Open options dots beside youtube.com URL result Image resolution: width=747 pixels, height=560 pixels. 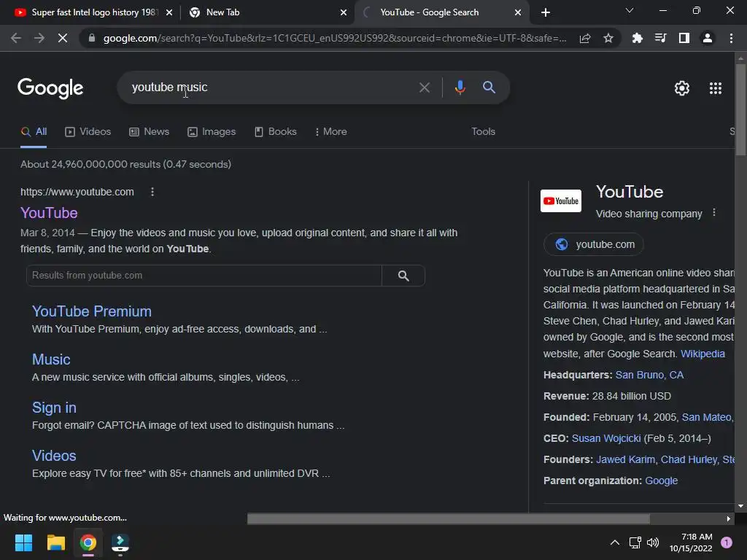click(152, 192)
